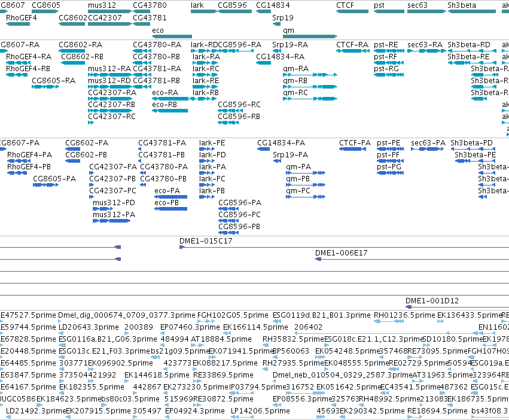Open protein qm-PB
This screenshot has height=420, width=509.
click(298, 179)
